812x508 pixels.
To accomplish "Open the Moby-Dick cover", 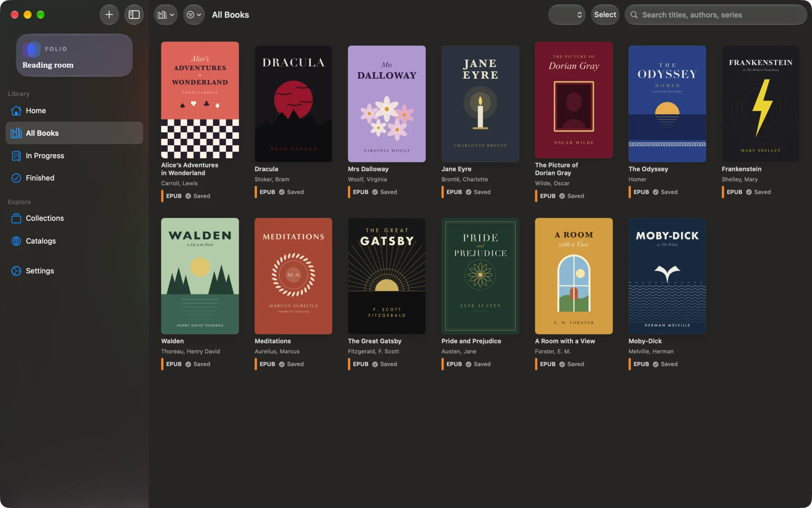I will click(x=667, y=276).
